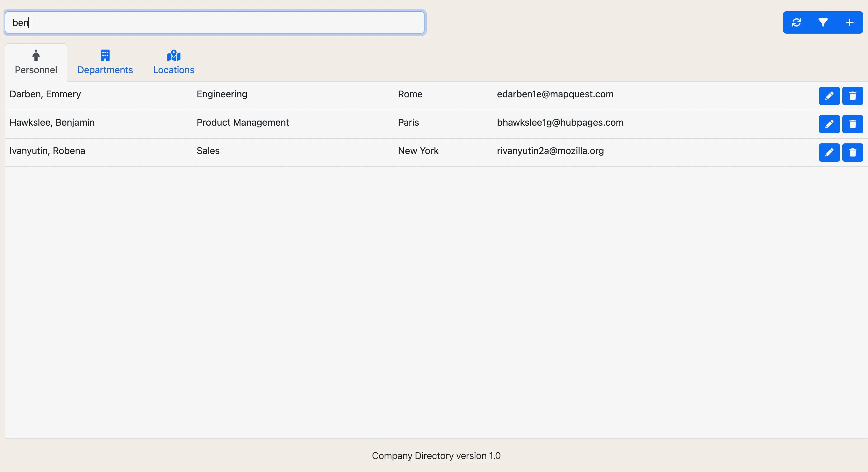Click email edarben1e@mapquest.com
868x472 pixels.
pos(555,94)
